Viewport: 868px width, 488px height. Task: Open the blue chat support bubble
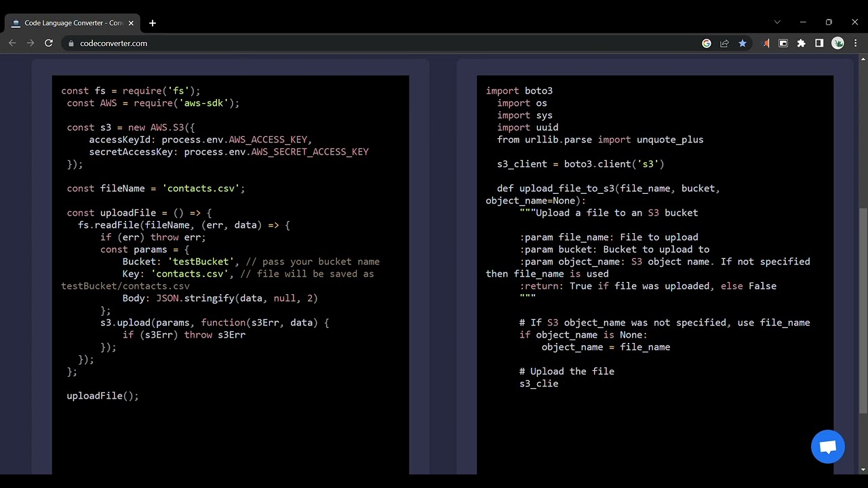(x=828, y=447)
